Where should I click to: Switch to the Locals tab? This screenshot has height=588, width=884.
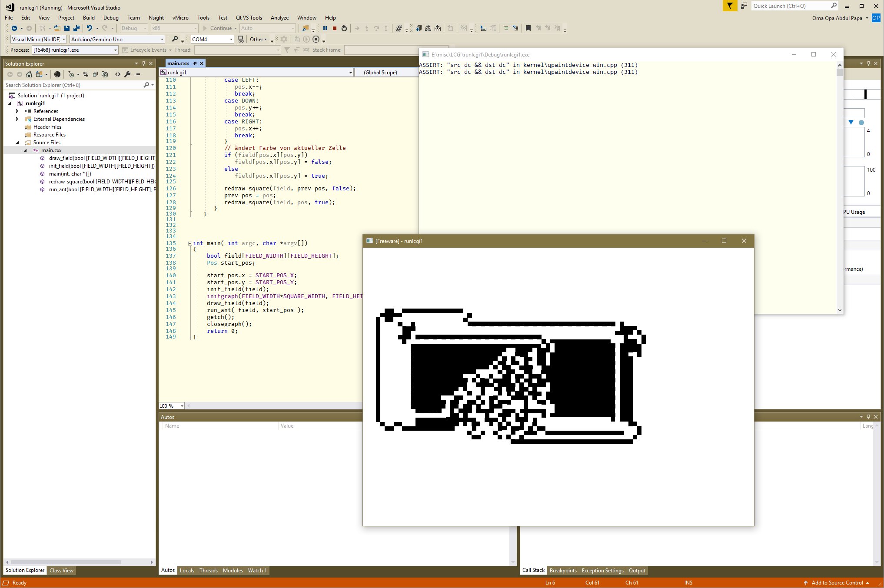(187, 571)
